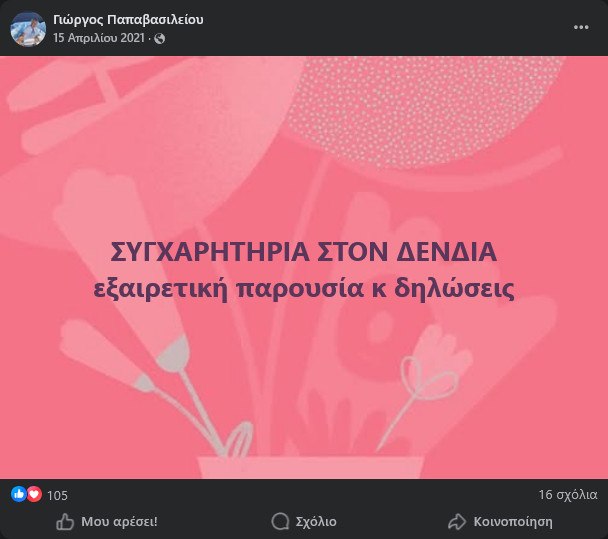Viewport: 608px width, 539px height.
Task: Click the blue thumbs-up reaction icon
Action: [18, 494]
